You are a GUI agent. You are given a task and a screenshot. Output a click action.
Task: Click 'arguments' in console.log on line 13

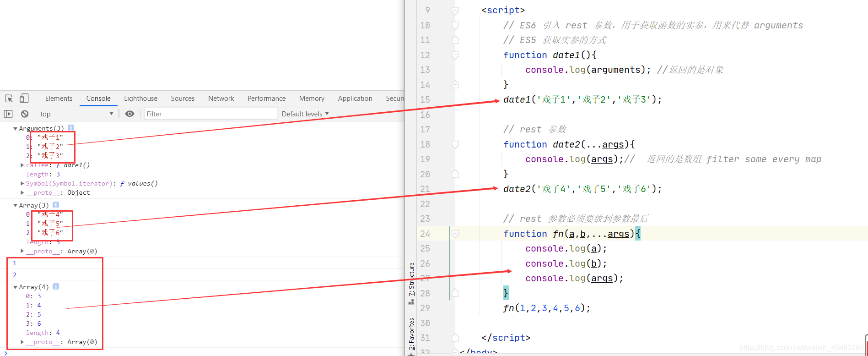615,70
